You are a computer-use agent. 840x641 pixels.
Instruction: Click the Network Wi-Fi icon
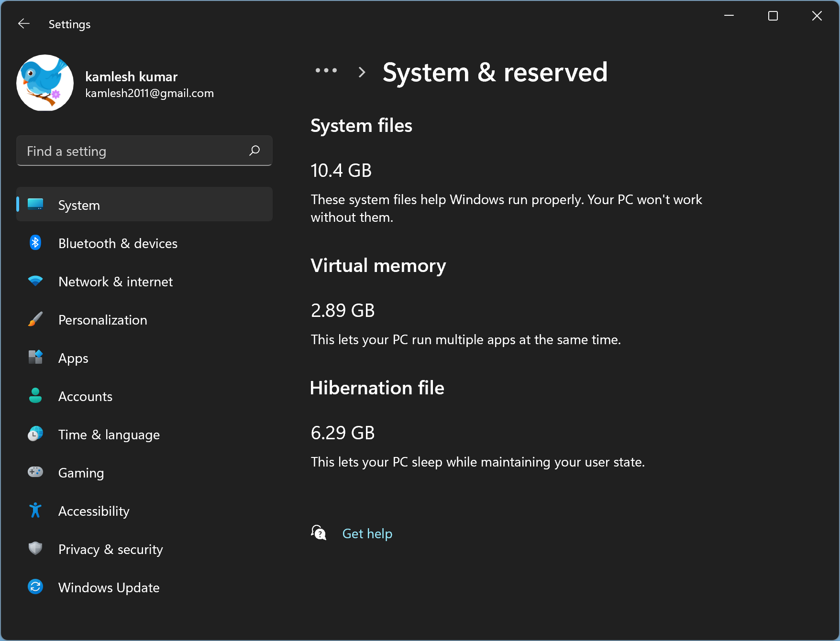[x=35, y=281]
